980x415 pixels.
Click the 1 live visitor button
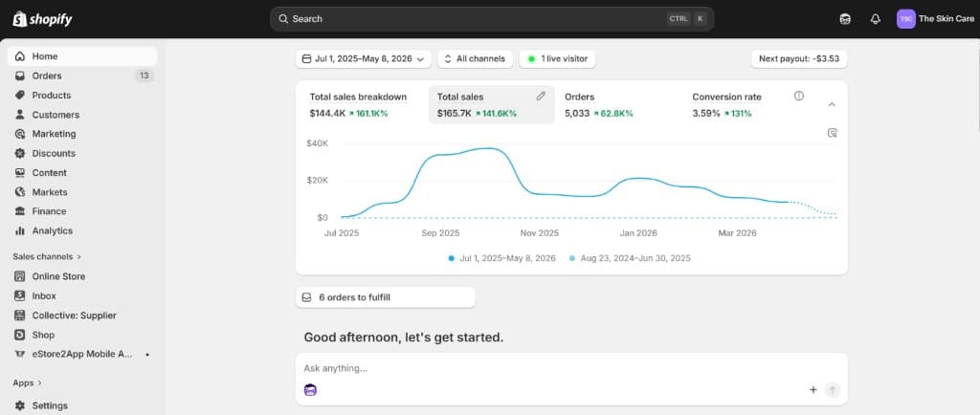point(558,58)
